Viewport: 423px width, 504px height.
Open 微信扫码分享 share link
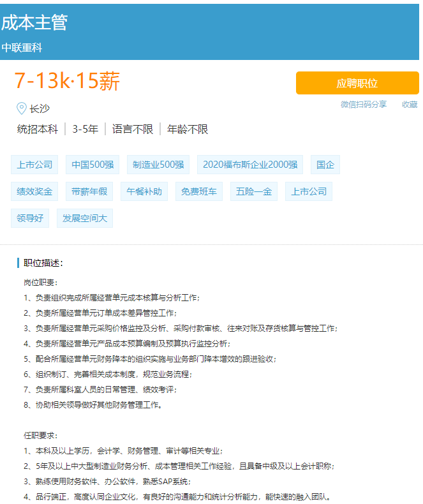(364, 105)
